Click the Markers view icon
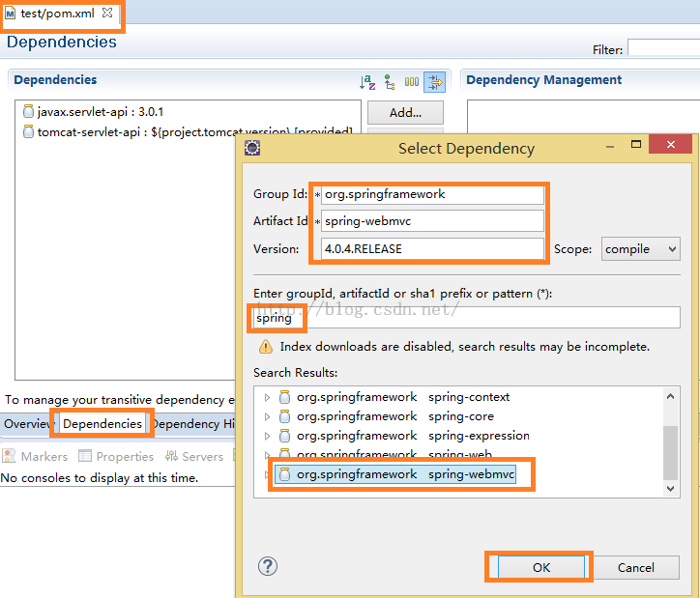Screen dimensions: 700x598 pos(9,456)
